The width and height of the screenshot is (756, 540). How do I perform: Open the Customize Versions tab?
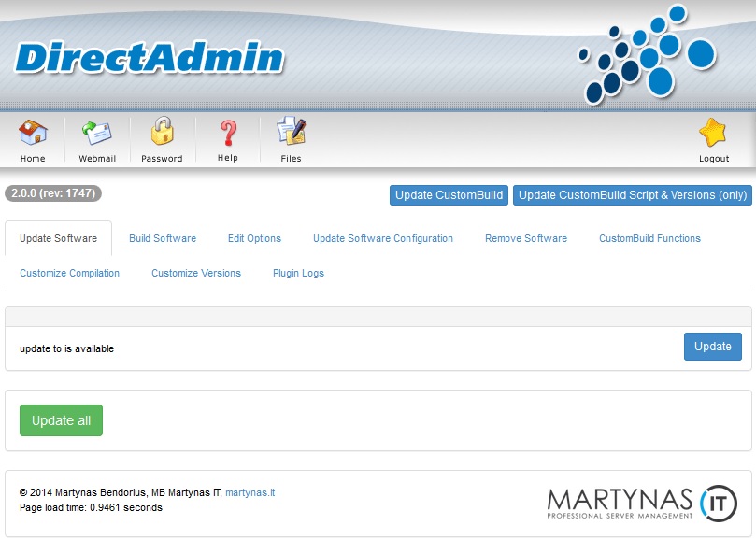coord(196,273)
